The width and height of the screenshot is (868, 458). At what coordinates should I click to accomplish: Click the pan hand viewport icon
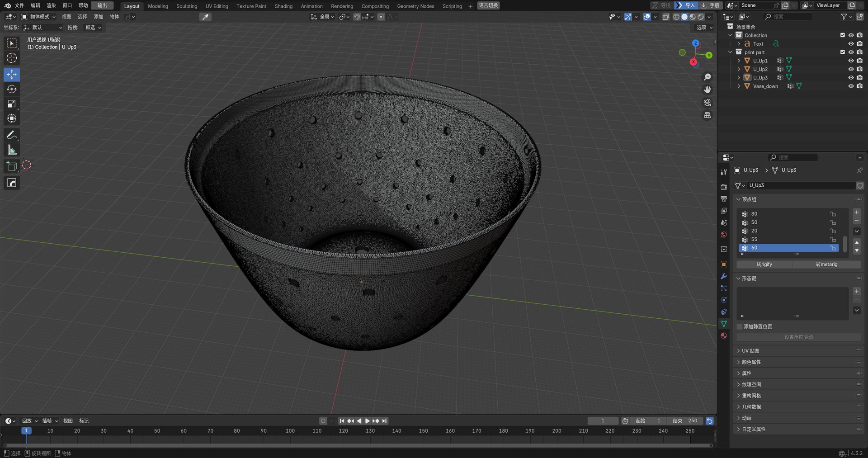708,90
